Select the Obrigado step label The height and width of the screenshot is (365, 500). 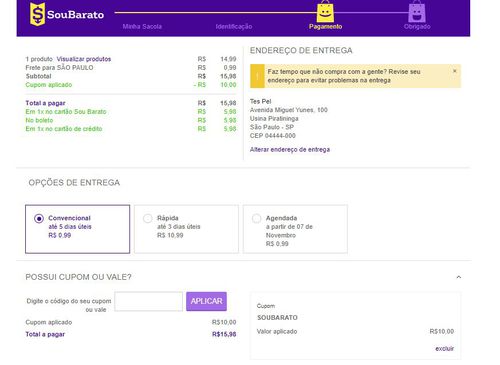point(417,27)
